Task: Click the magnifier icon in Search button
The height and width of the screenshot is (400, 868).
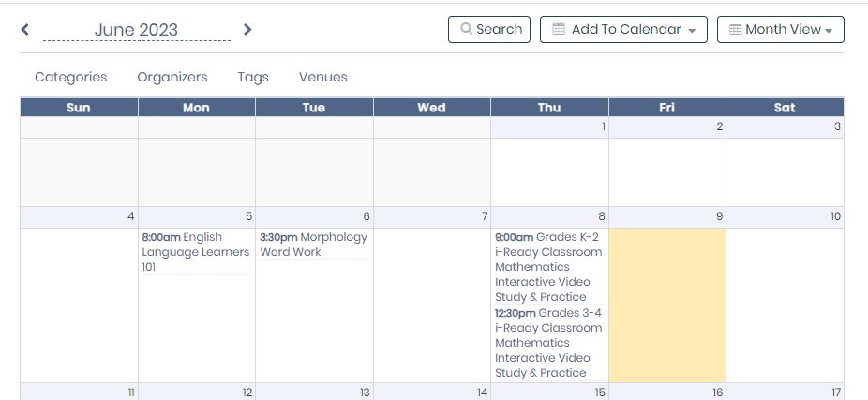Action: pos(466,29)
